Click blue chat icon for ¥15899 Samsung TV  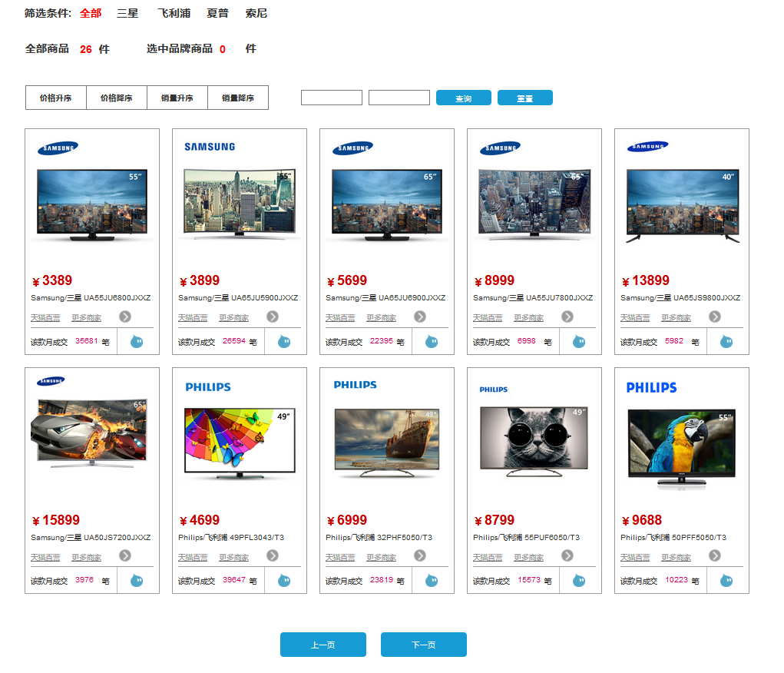pos(137,581)
